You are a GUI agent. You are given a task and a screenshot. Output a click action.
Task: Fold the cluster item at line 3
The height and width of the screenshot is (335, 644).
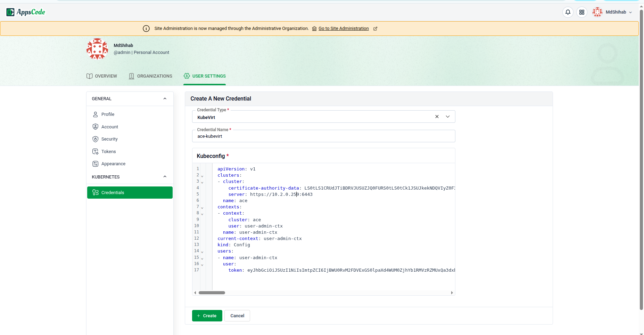202,182
